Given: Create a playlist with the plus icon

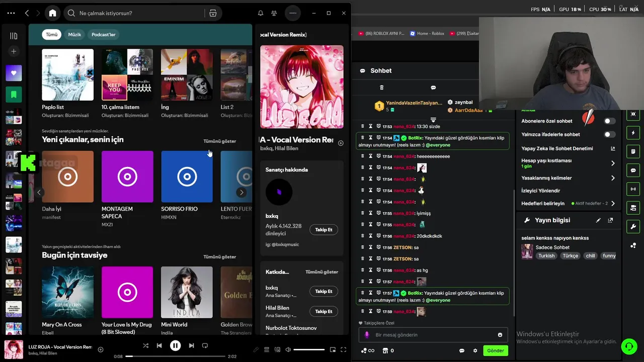Looking at the screenshot, I should pyautogui.click(x=14, y=51).
